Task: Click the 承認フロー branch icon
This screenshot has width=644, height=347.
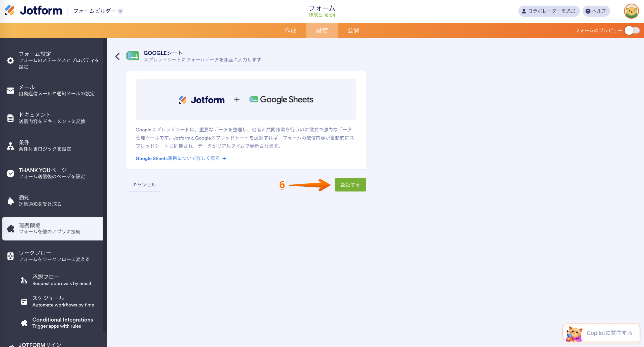Action: pyautogui.click(x=24, y=280)
